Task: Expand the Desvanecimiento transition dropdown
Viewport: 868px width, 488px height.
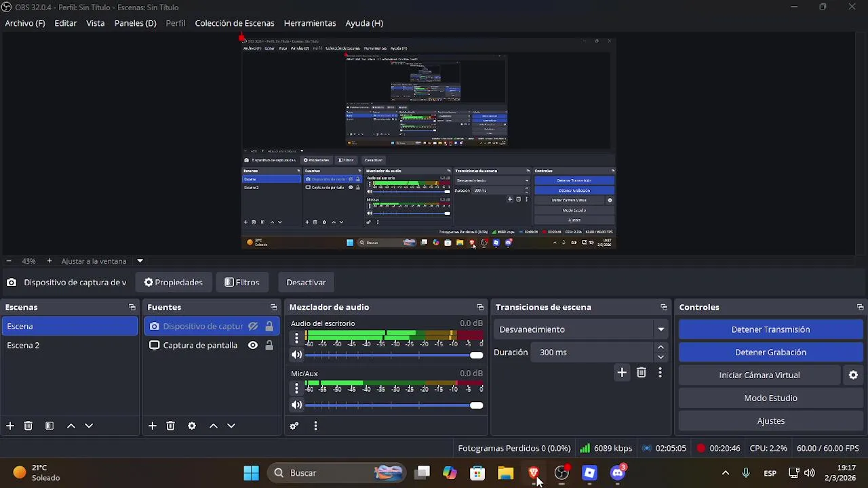Action: point(660,329)
